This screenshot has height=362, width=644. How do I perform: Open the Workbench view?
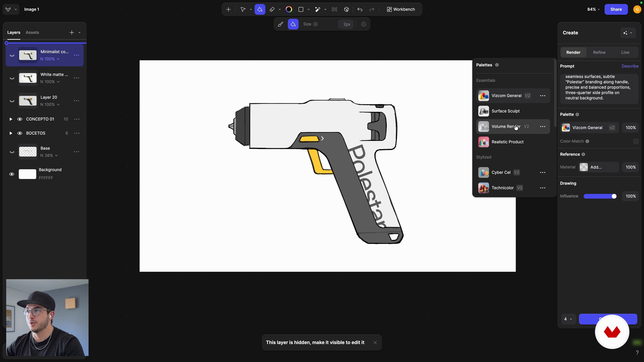pos(401,10)
